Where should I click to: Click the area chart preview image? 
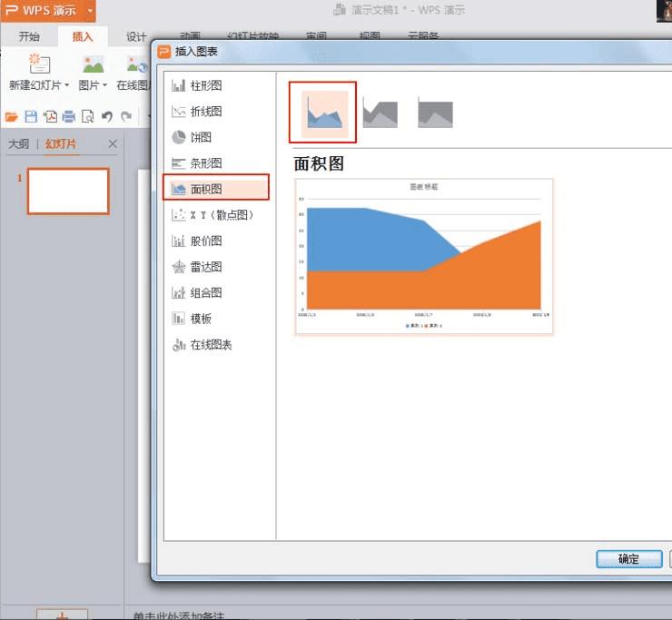click(x=424, y=256)
